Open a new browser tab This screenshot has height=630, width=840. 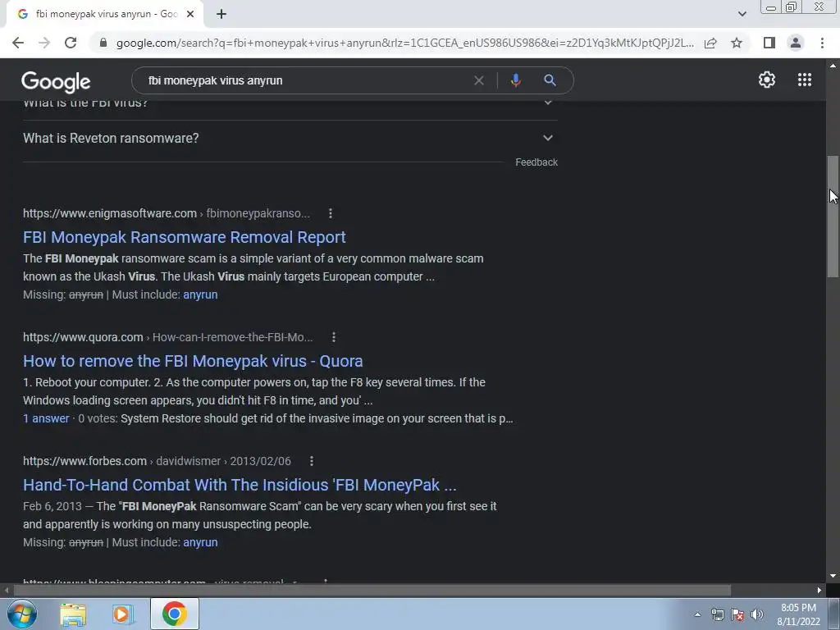click(221, 15)
